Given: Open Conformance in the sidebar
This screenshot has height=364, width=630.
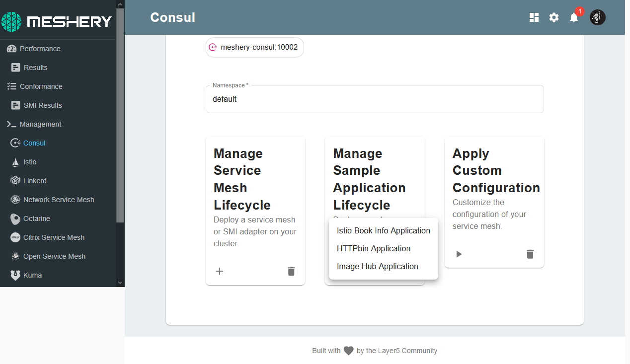Looking at the screenshot, I should click(x=41, y=86).
